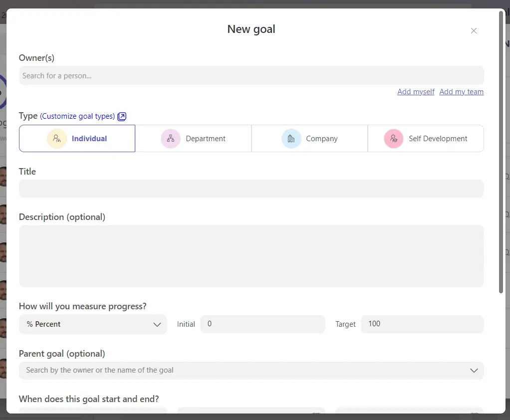Click the Add my team link
Image resolution: width=510 pixels, height=420 pixels.
coord(461,92)
